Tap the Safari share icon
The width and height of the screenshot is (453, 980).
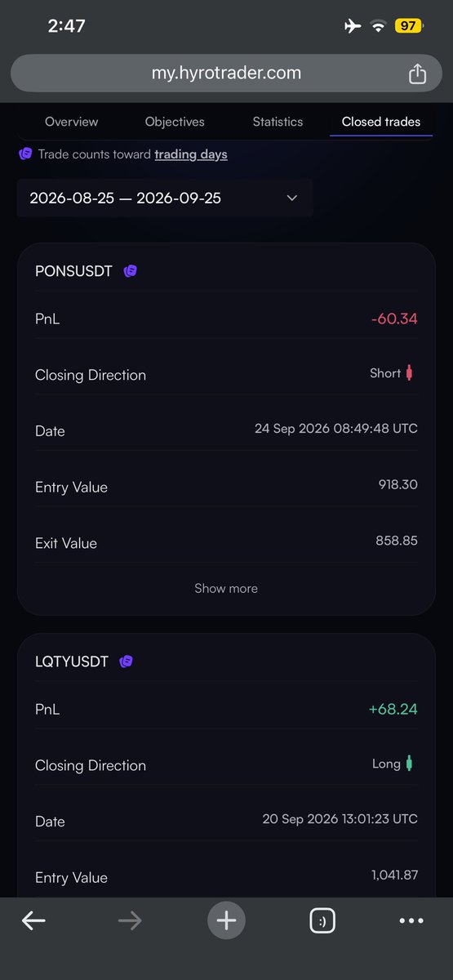(x=417, y=73)
